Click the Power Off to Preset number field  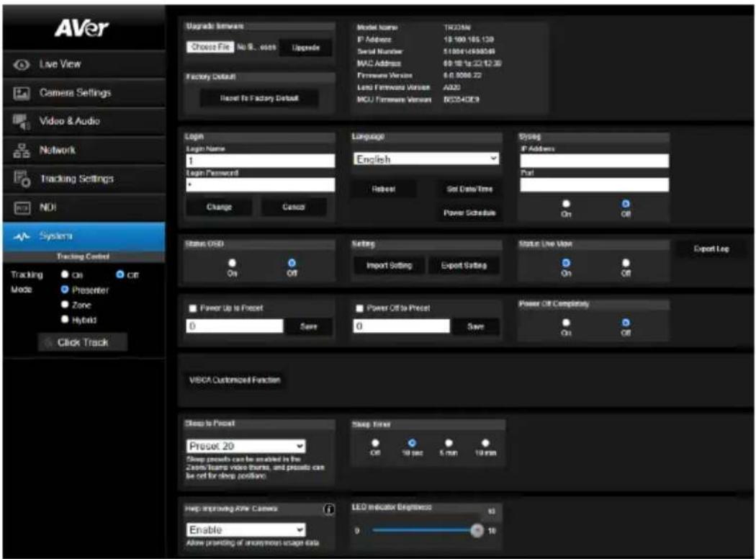(402, 326)
